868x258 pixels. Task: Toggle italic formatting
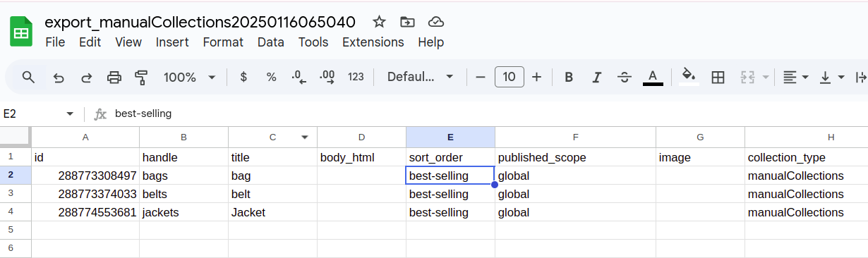click(596, 77)
